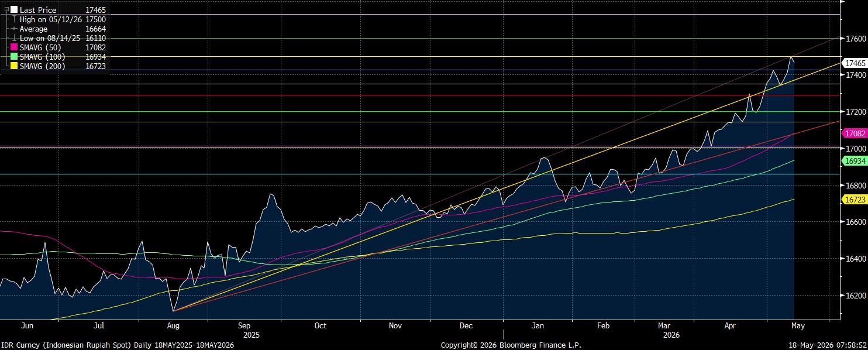Image resolution: width=868 pixels, height=350 pixels.
Task: Click the 17465 last price axis tag
Action: pyautogui.click(x=853, y=63)
